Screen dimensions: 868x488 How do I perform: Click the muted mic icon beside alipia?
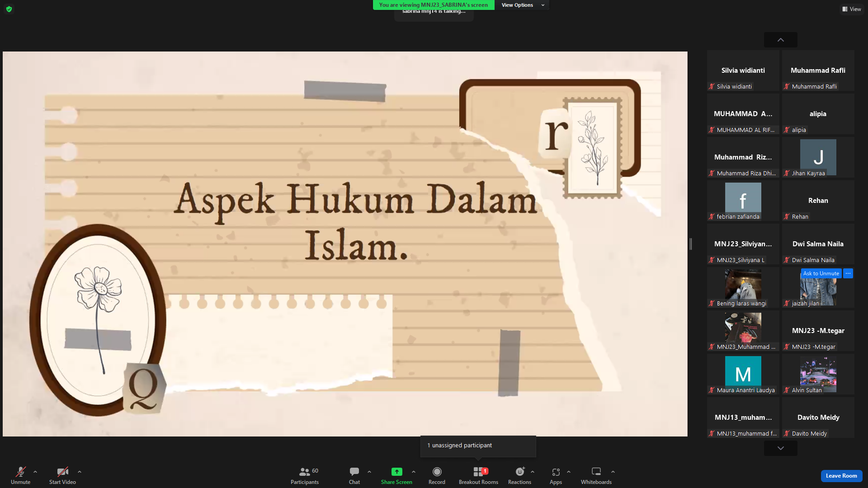pyautogui.click(x=787, y=130)
